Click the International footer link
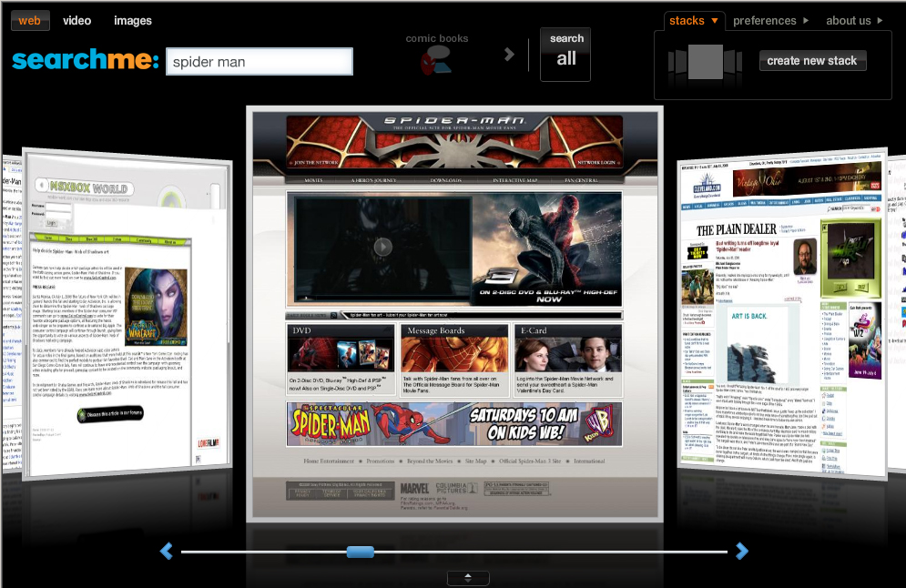 589,461
